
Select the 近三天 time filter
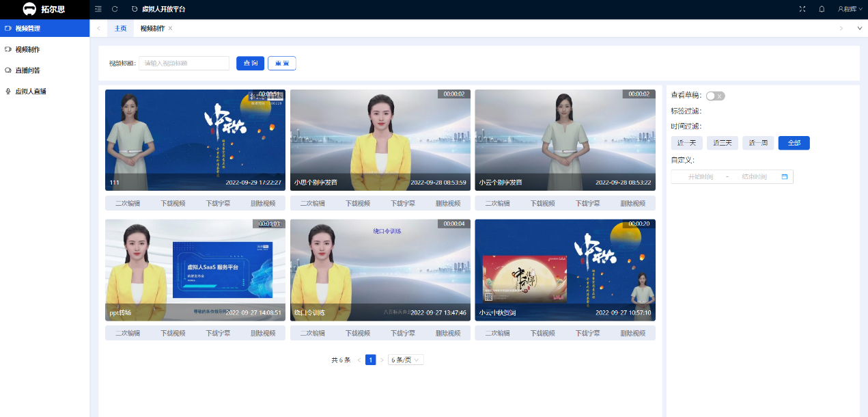(x=723, y=143)
